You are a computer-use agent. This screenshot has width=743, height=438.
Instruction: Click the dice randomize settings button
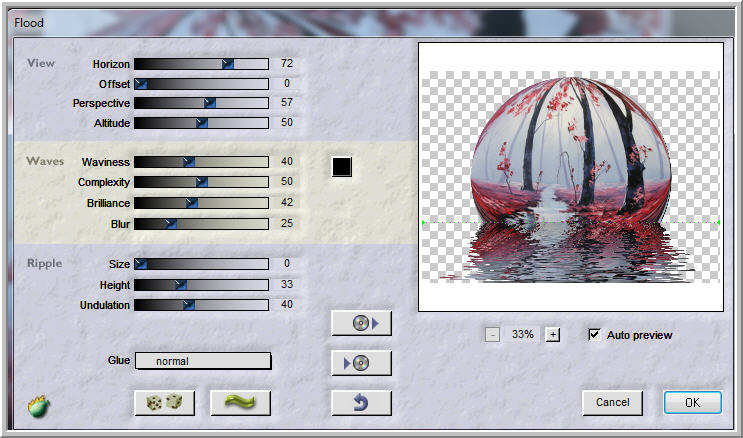click(x=164, y=403)
